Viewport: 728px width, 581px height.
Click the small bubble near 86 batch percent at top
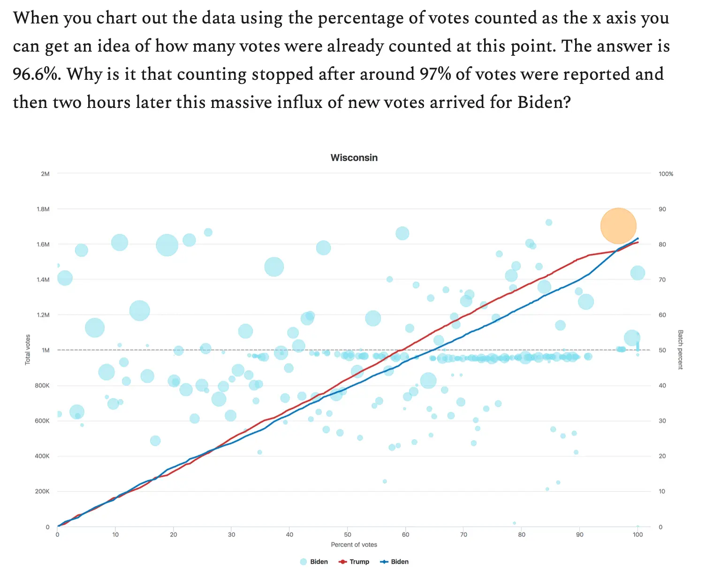(x=548, y=222)
